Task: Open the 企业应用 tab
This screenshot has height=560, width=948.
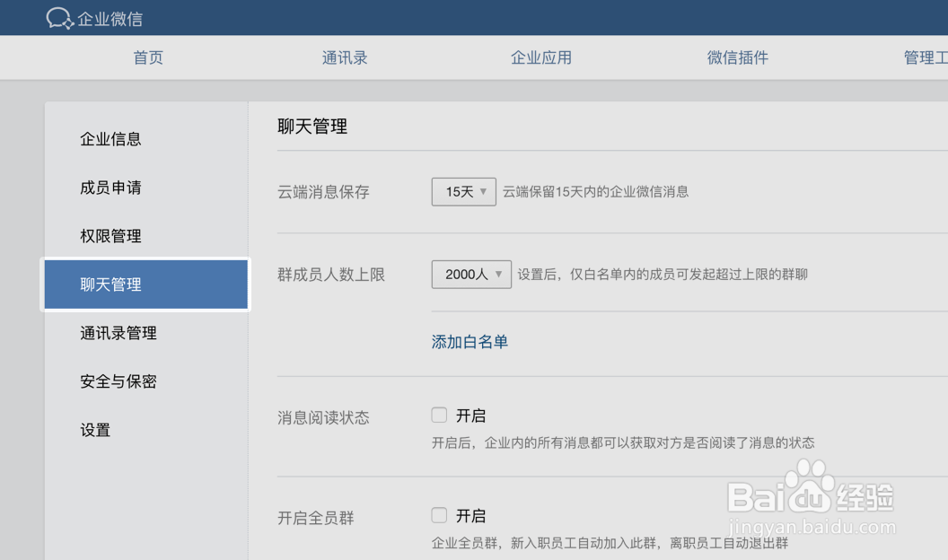Action: click(x=540, y=57)
